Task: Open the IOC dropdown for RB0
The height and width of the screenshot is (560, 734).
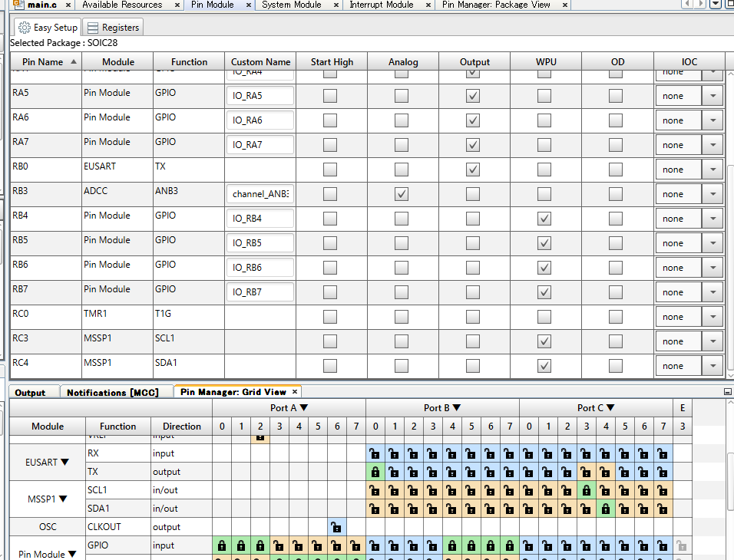Action: (x=713, y=170)
